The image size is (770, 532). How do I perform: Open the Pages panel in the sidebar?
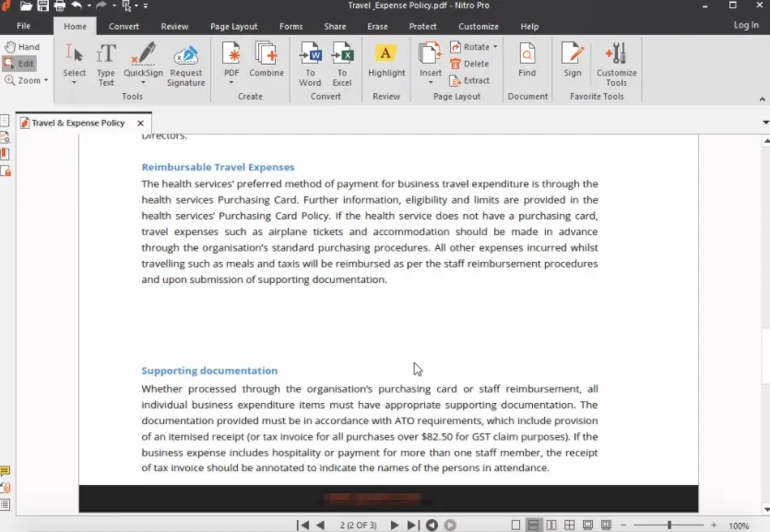5,120
